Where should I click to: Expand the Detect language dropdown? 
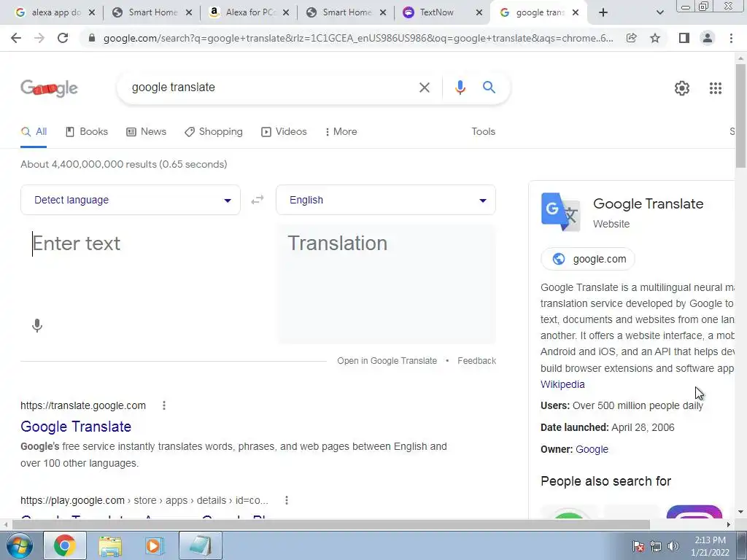pos(131,200)
